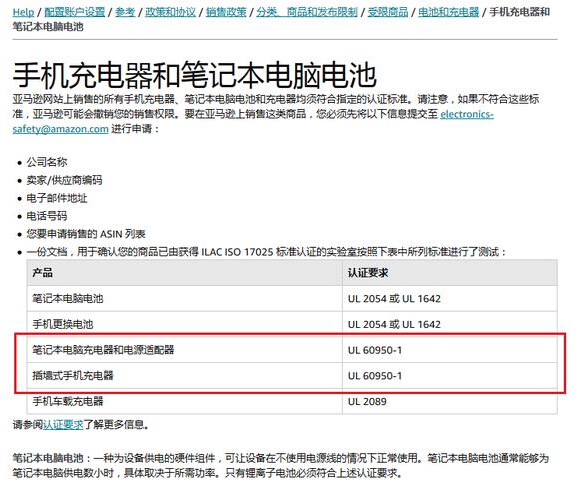582x487 pixels.
Task: Click the 手机车载充电器 table cell
Action: (x=184, y=401)
